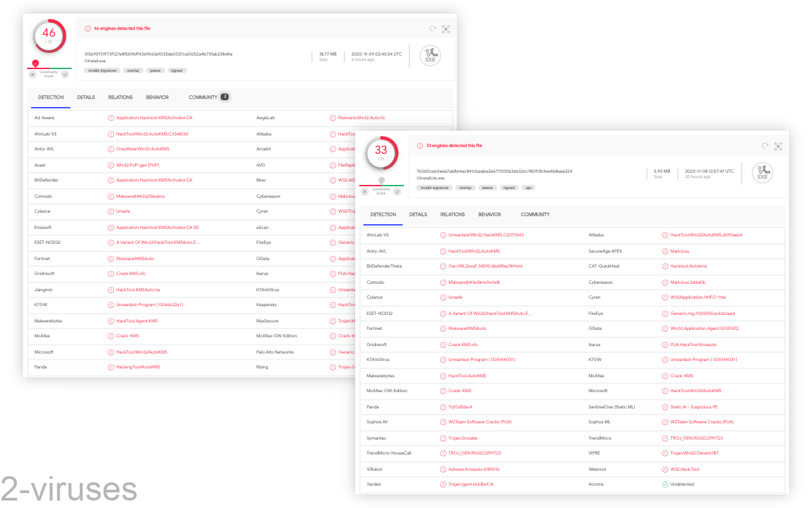
Task: Click the Win32.Application.Agent.QGEHZQ detection result
Action: point(704,329)
